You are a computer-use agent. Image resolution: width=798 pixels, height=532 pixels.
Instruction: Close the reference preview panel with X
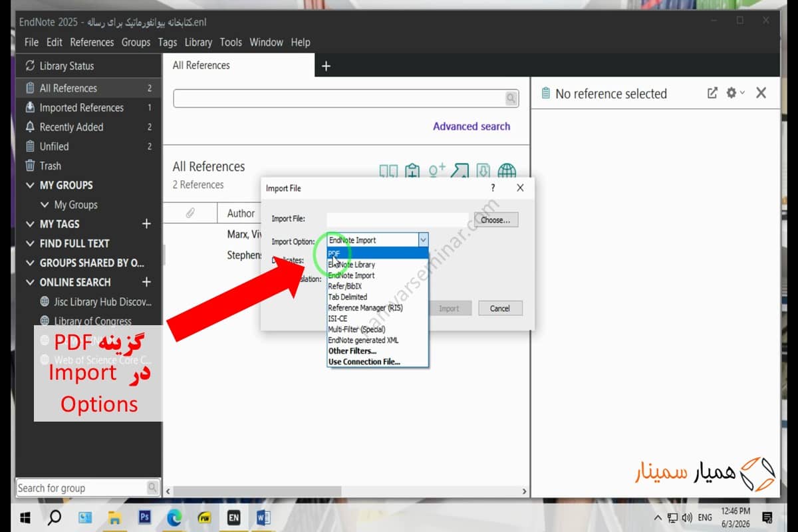click(761, 93)
